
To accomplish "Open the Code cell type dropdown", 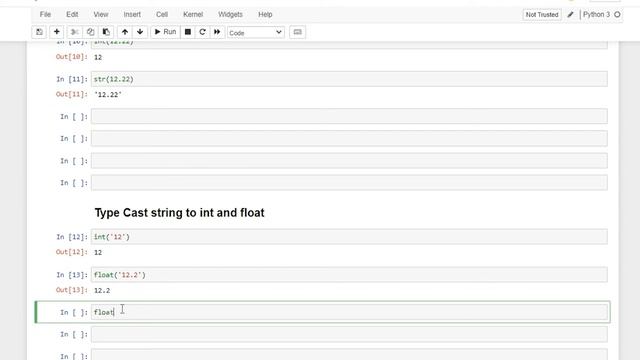I will (256, 32).
